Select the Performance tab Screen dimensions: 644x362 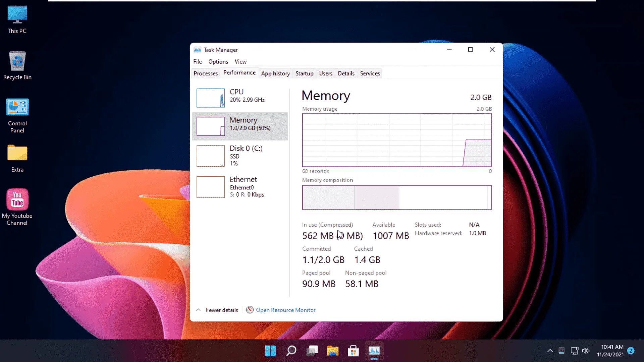click(x=239, y=73)
